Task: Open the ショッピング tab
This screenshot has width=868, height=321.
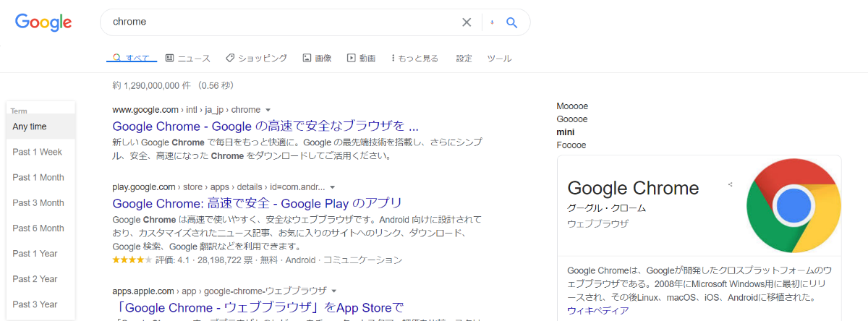Action: click(256, 58)
